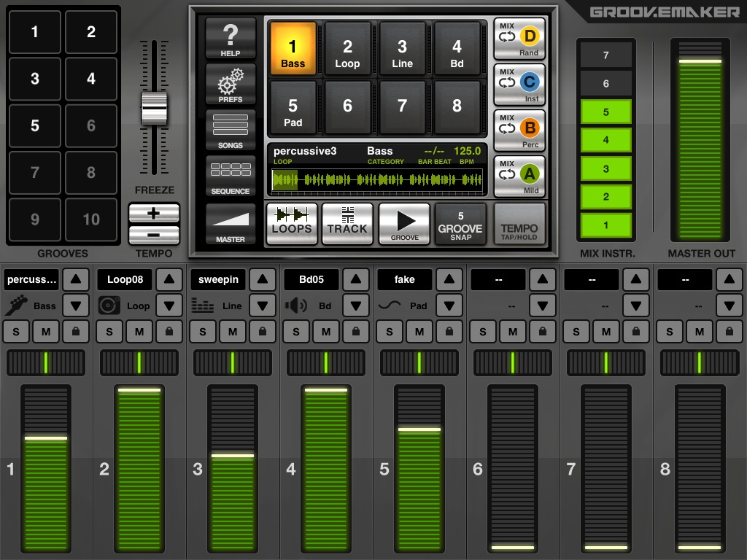Trigger mild mix A

519,176
